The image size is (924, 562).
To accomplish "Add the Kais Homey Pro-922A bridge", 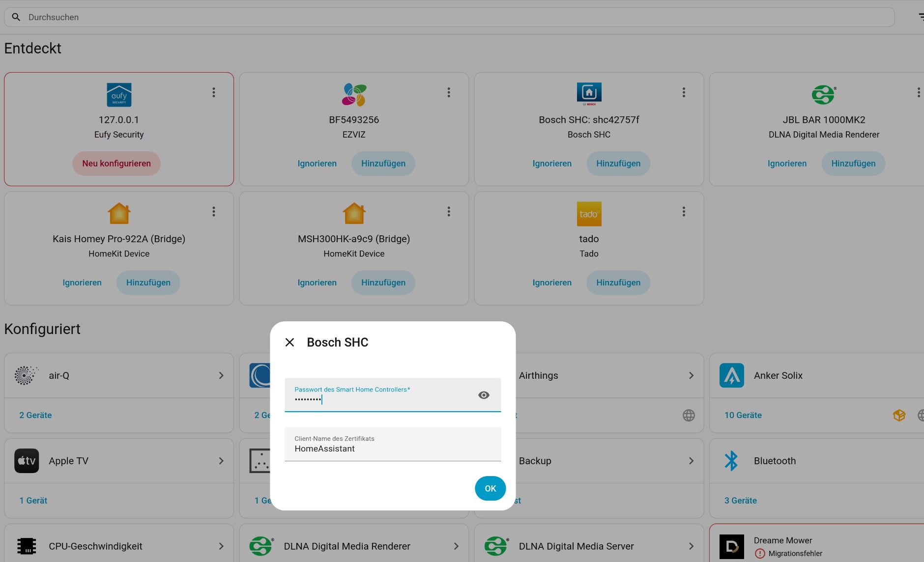I will pos(148,282).
